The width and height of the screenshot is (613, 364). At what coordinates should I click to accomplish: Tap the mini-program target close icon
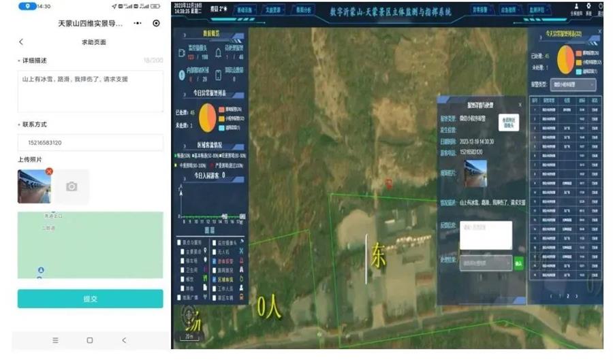[156, 23]
